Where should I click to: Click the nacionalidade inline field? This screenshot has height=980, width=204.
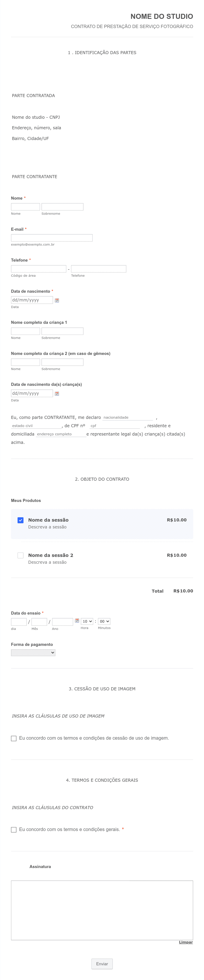click(x=127, y=417)
